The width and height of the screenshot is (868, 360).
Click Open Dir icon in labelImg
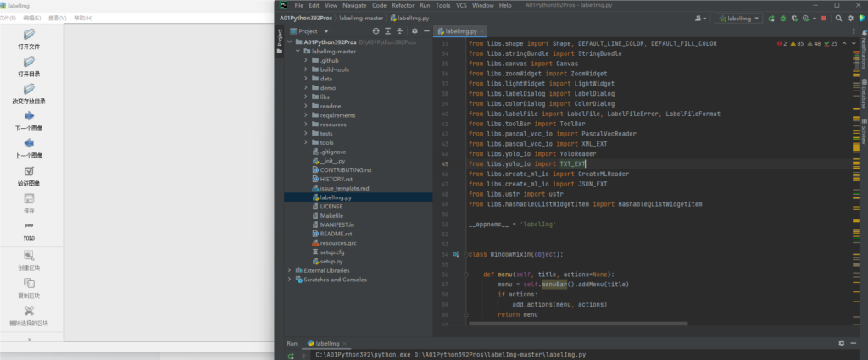(x=29, y=61)
